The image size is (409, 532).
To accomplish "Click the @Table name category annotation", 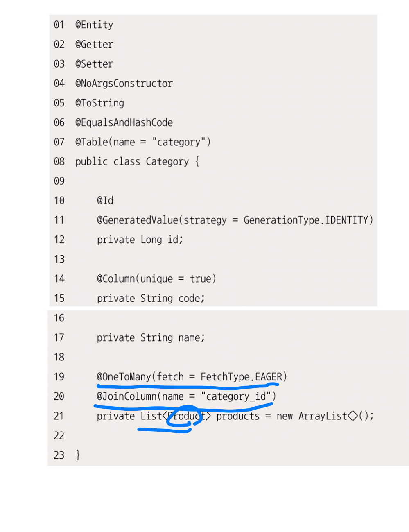I will point(143,142).
